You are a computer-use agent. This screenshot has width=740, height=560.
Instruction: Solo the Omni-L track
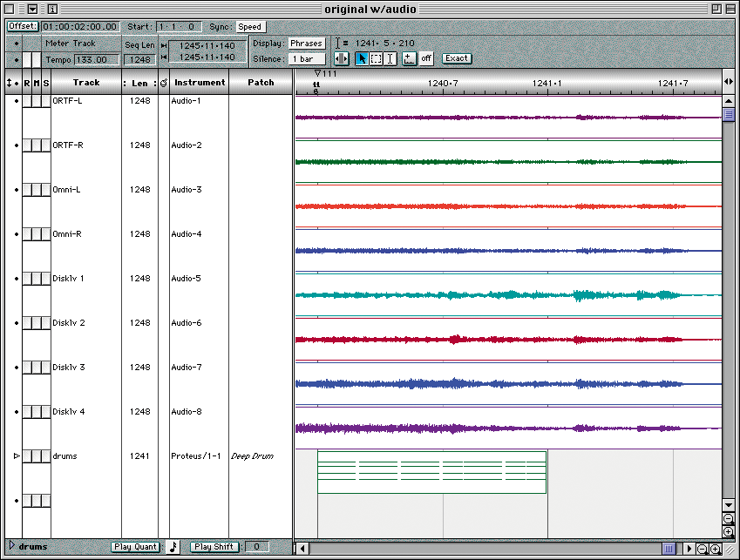point(46,190)
